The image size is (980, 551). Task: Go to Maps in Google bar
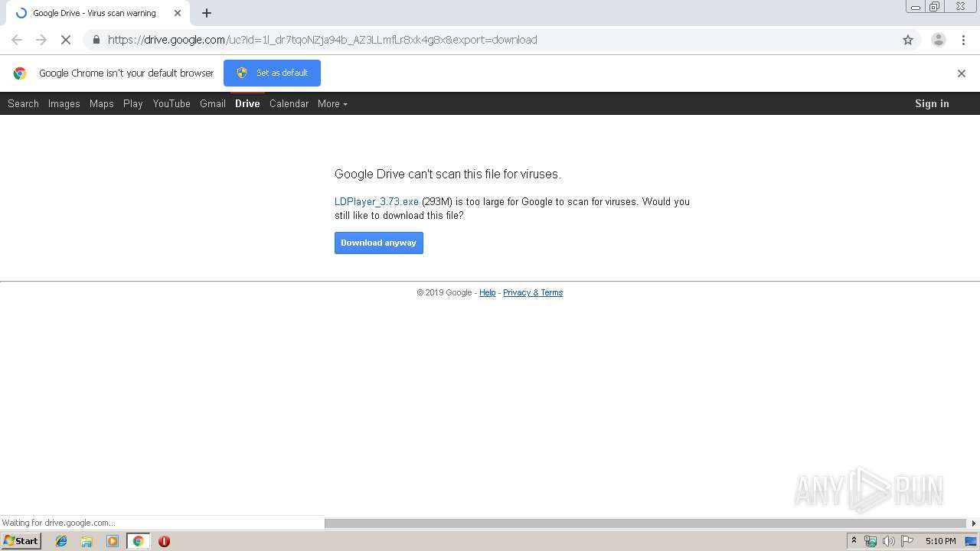coord(101,103)
